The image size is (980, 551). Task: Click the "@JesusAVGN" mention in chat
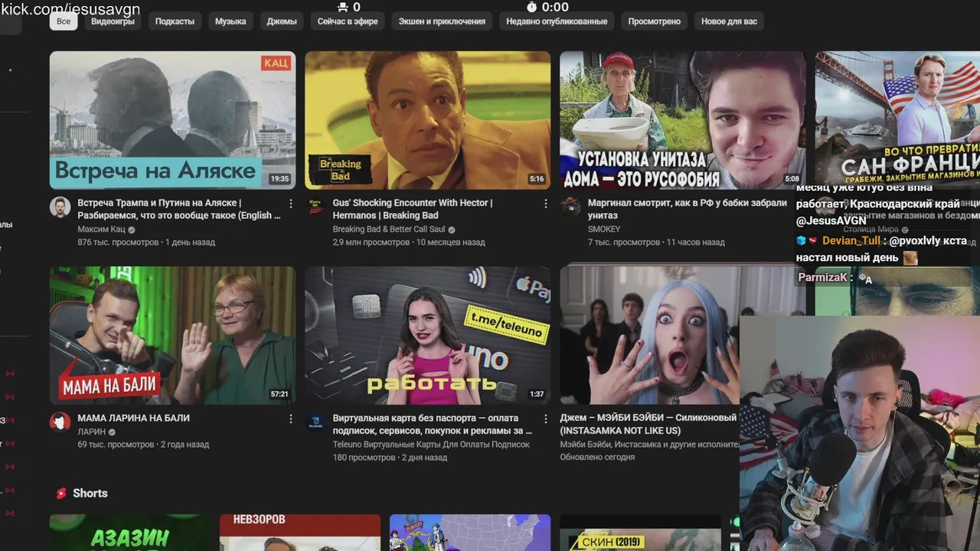point(831,220)
